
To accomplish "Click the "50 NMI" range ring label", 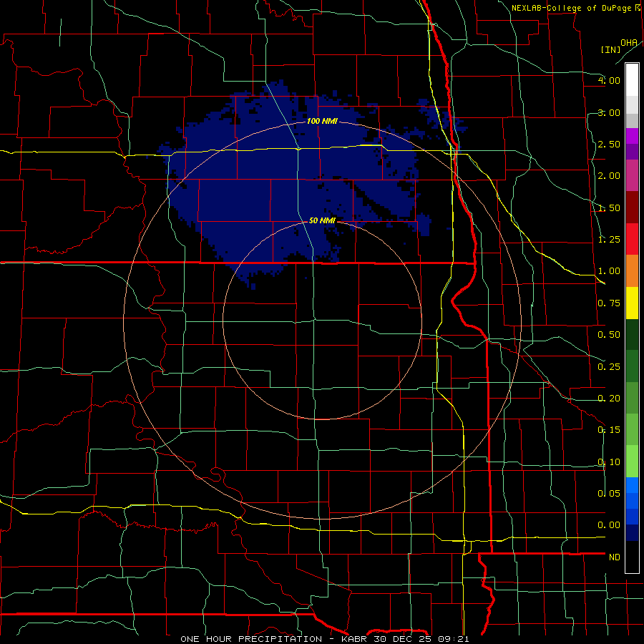I will point(322,220).
